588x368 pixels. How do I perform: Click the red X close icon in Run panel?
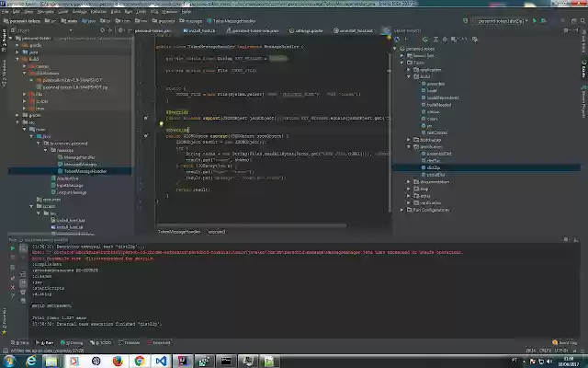click(13, 287)
